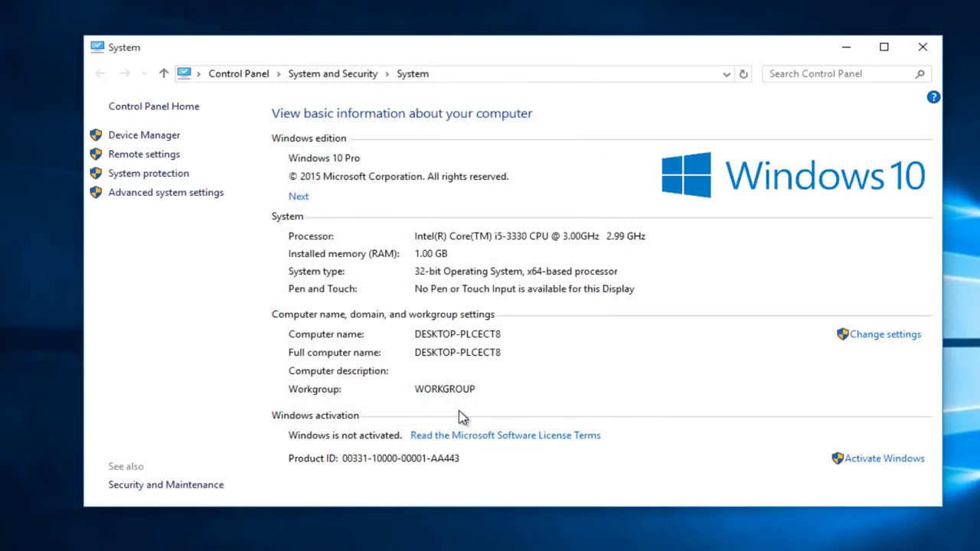Viewport: 980px width, 551px height.
Task: Select the 'Windows is not activated.' text
Action: tap(345, 435)
